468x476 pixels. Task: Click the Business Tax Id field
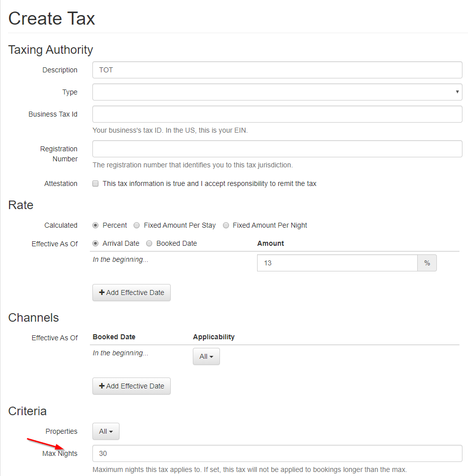[277, 114]
